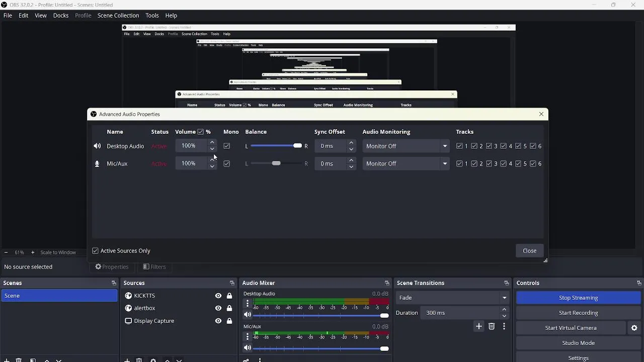Mute Mic/Aux using the mixer speaker icon

(x=247, y=348)
